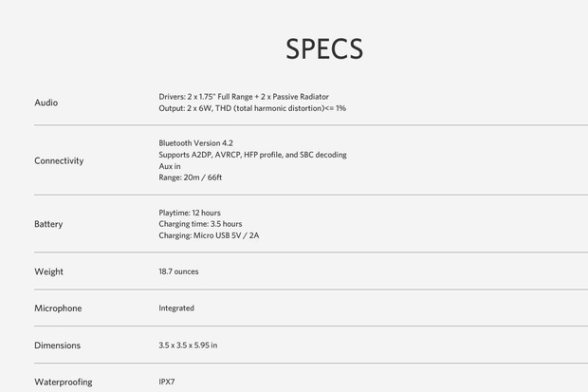Click the Charging time 3.5 hours text

pyautogui.click(x=200, y=224)
